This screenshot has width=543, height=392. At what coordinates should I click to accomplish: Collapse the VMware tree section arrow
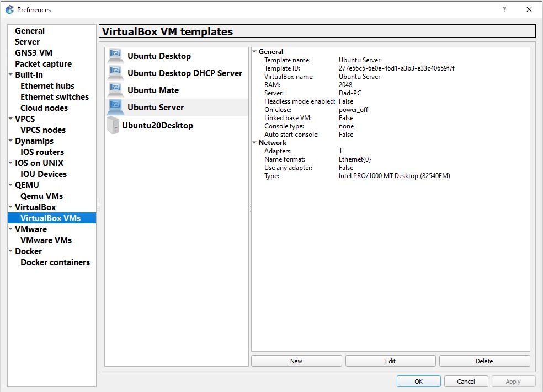point(10,229)
